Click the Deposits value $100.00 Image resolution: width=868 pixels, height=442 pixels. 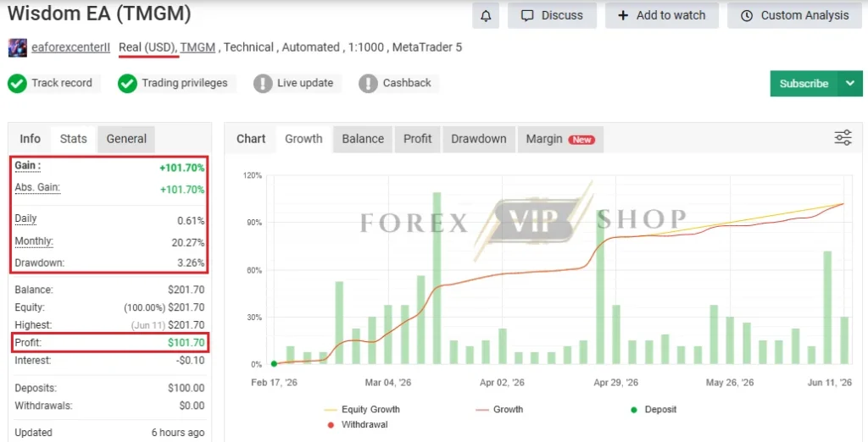tap(186, 389)
